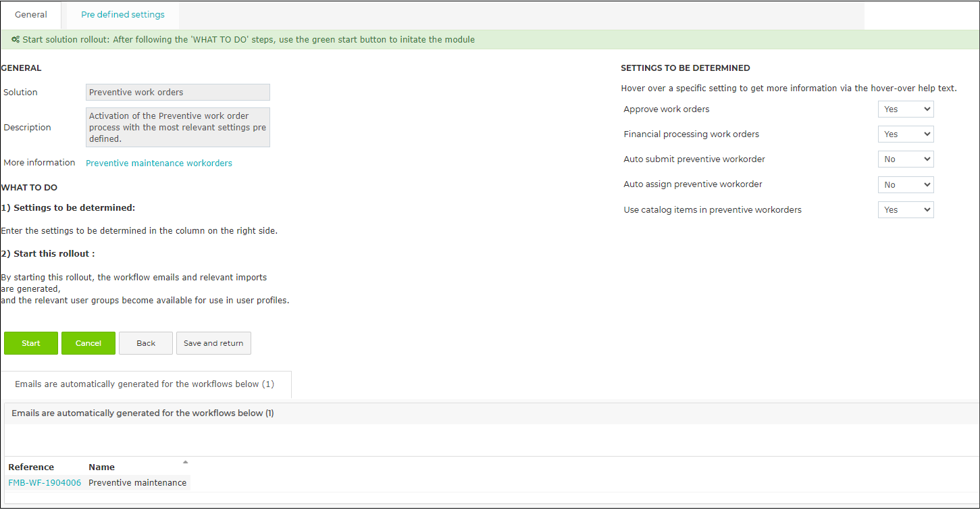Click inside the Description text area

coord(178,128)
